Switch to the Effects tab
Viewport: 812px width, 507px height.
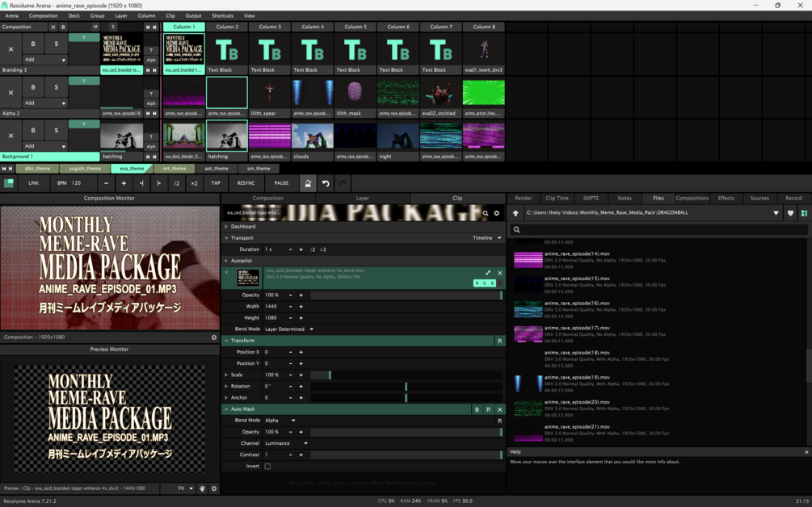(x=726, y=198)
